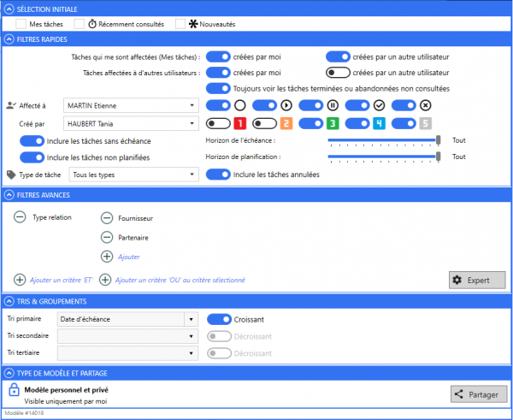This screenshot has width=513, height=420.
Task: Toggle Mes tâches 'créées par un autre utilisateur'
Action: [x=338, y=56]
